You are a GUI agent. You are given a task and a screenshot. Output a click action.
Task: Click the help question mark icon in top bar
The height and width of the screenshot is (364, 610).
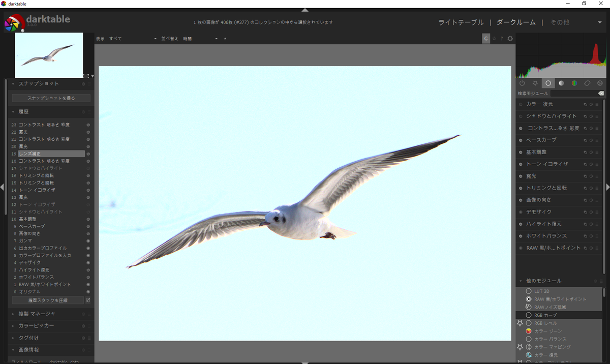tap(502, 38)
